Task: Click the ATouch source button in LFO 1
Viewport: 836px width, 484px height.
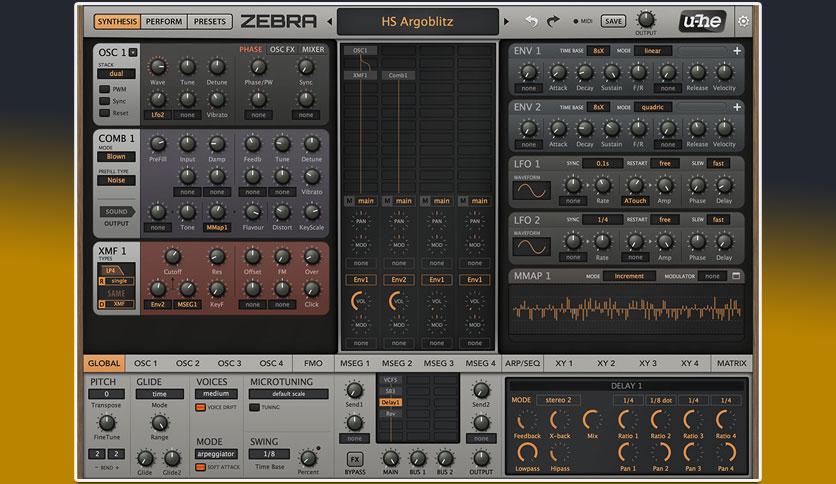Action: click(635, 201)
